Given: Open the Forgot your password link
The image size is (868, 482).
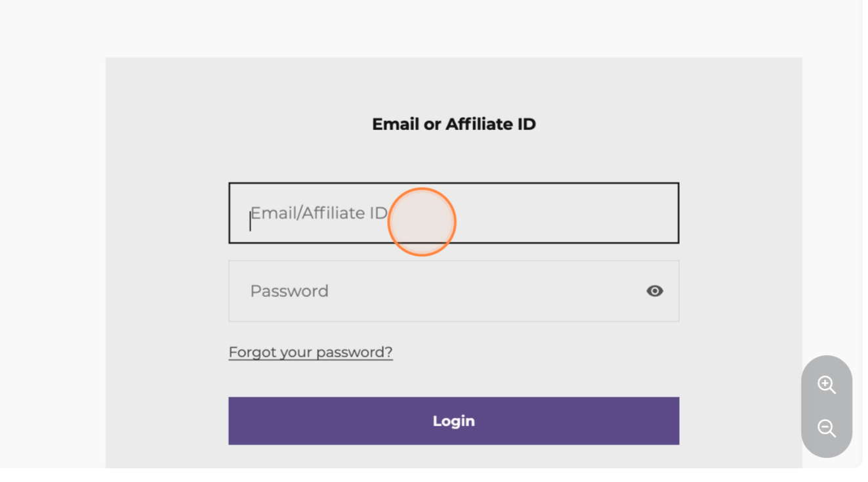Looking at the screenshot, I should (x=310, y=352).
